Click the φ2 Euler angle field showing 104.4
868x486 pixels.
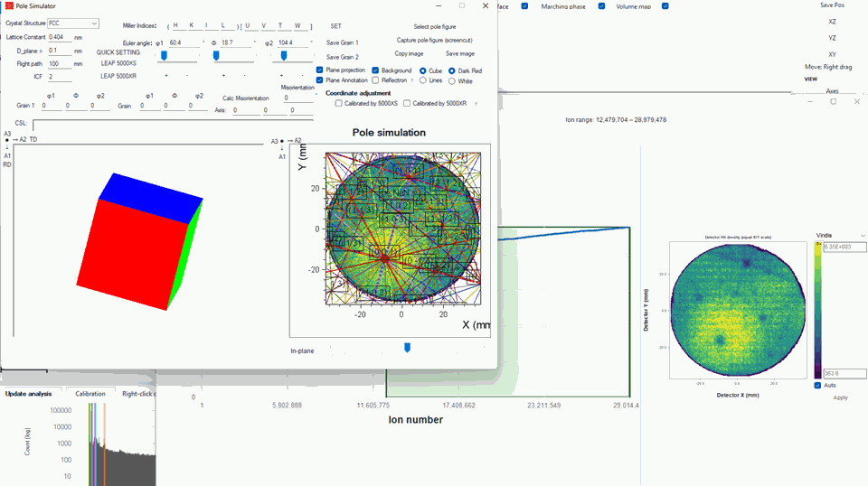coord(292,42)
